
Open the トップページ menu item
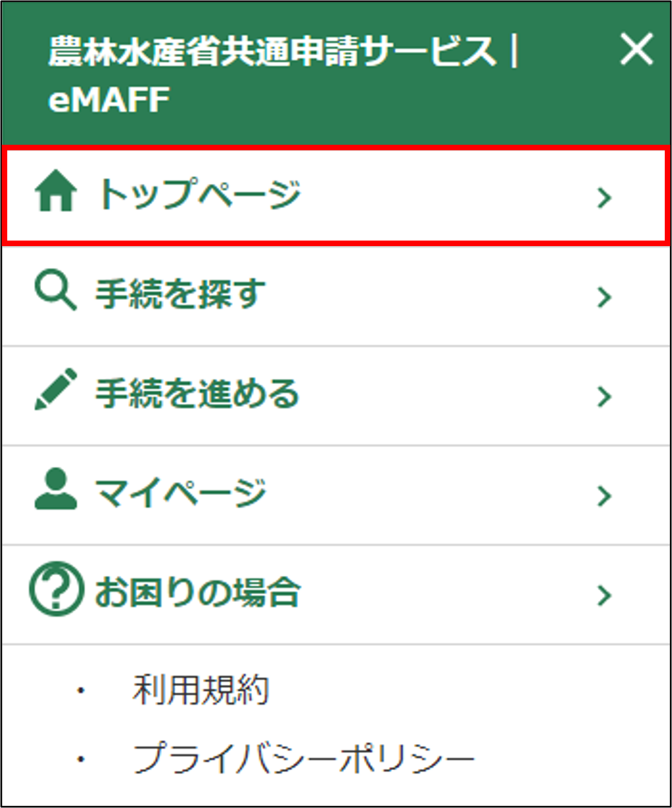point(199,194)
